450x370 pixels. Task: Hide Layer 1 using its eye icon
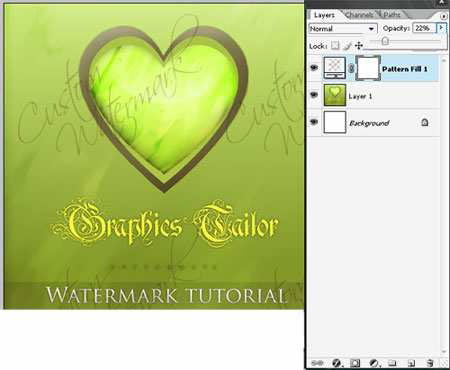(314, 95)
